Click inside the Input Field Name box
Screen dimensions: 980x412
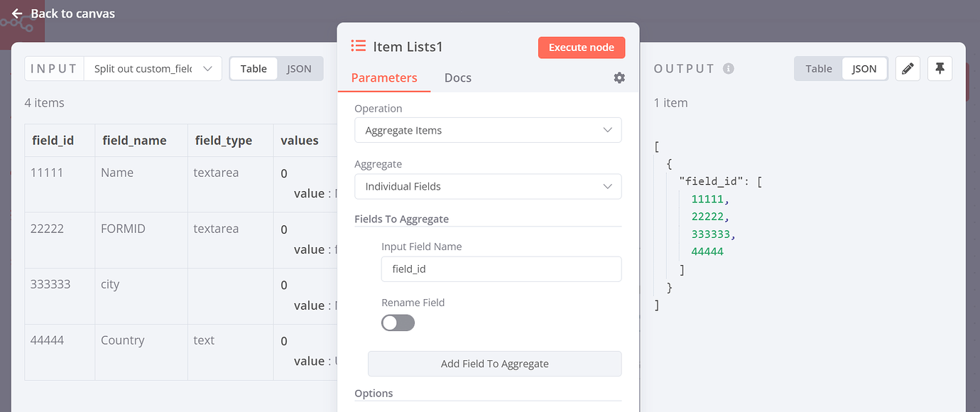tap(501, 269)
